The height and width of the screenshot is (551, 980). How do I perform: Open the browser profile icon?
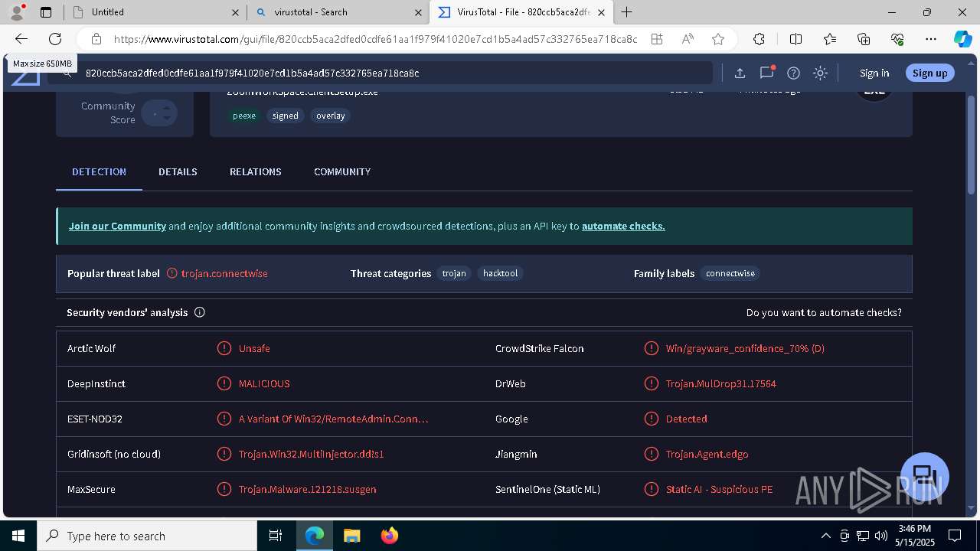(x=17, y=12)
